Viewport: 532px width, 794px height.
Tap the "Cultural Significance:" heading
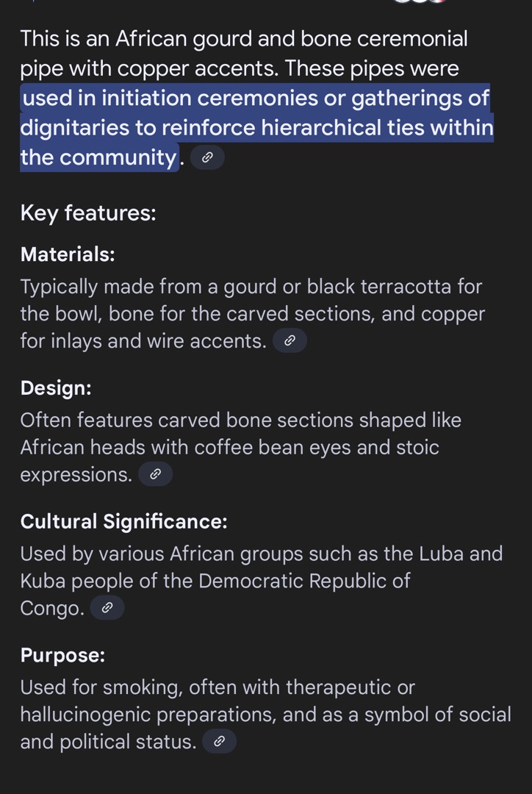pyautogui.click(x=123, y=522)
